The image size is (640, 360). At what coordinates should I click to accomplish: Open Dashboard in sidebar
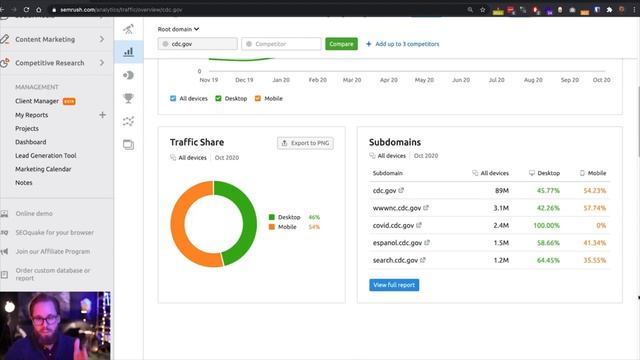coord(31,142)
